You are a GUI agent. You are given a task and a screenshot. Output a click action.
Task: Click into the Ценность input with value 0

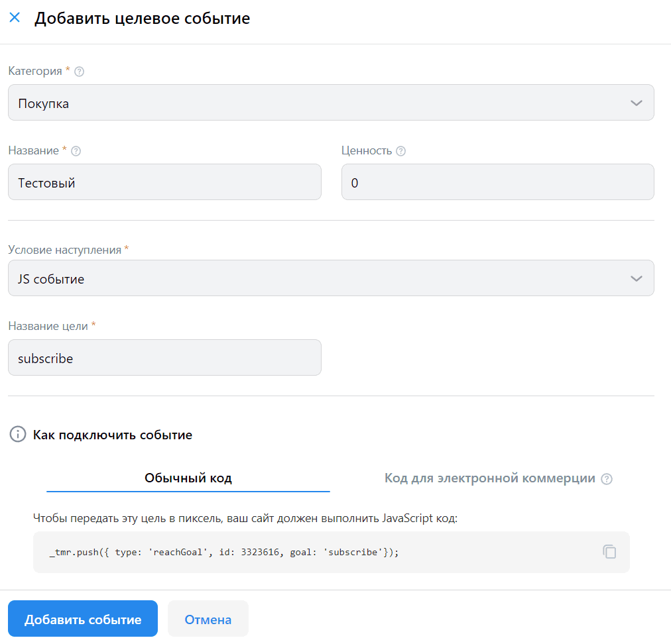pyautogui.click(x=497, y=182)
